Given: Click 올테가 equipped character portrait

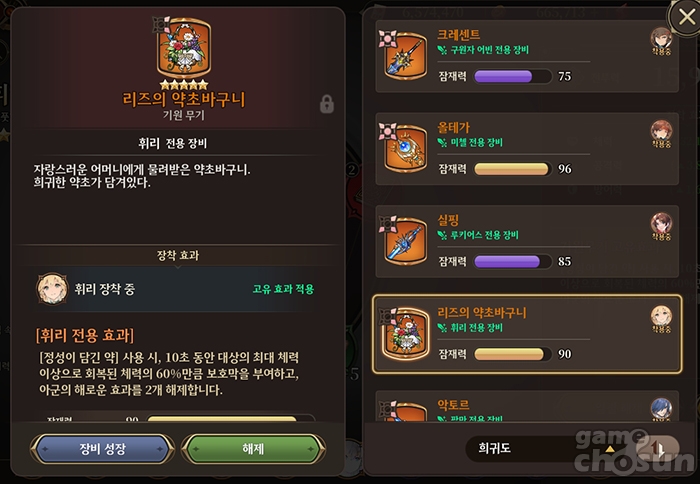Looking at the screenshot, I should point(661,131).
